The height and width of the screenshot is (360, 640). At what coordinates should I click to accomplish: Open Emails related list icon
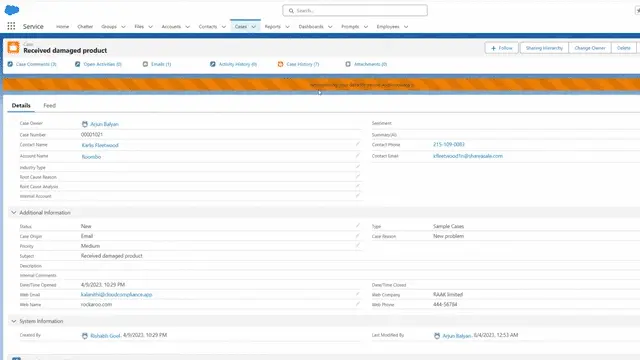(145, 64)
